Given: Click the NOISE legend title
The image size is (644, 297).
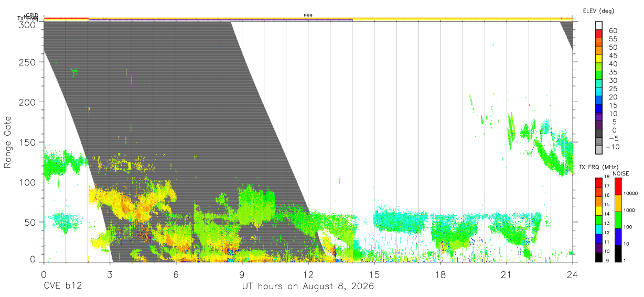Looking at the screenshot, I should [x=620, y=173].
